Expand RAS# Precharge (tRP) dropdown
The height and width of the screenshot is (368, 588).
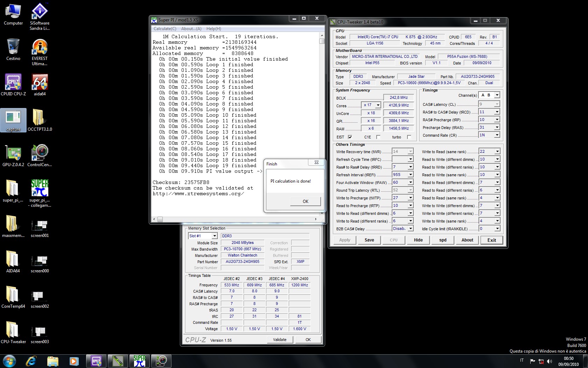point(497,120)
